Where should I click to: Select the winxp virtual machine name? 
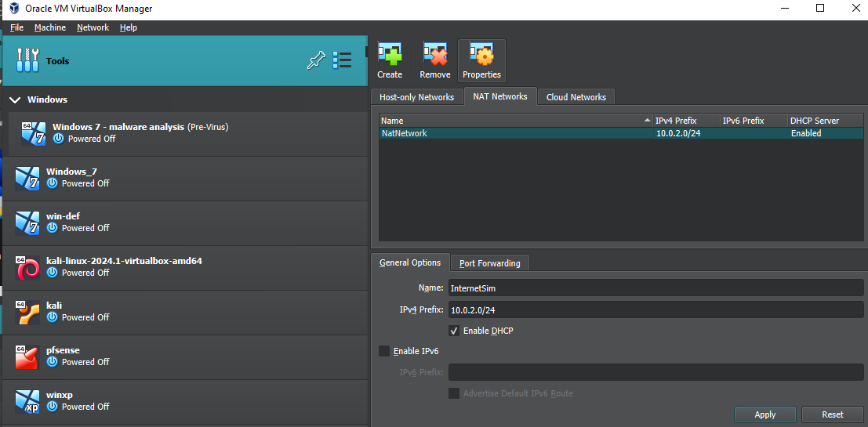pos(60,395)
